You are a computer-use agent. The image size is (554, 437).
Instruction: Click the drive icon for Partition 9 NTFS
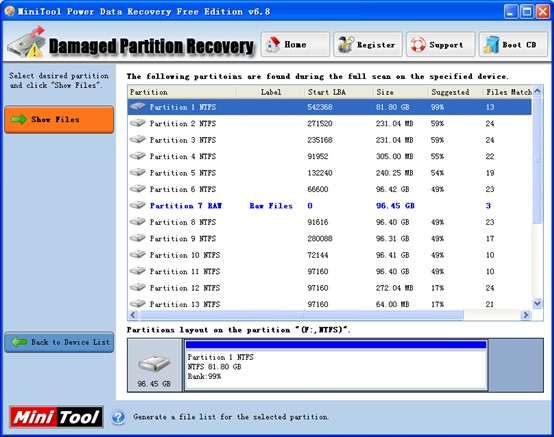point(137,238)
